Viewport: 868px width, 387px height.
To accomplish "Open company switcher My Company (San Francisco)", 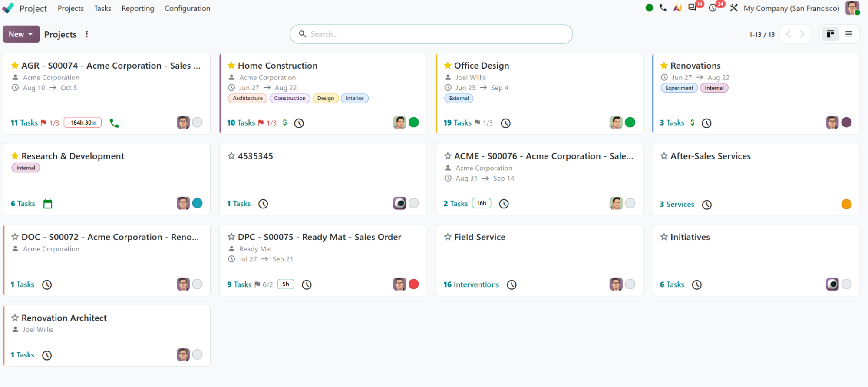I will pyautogui.click(x=791, y=8).
